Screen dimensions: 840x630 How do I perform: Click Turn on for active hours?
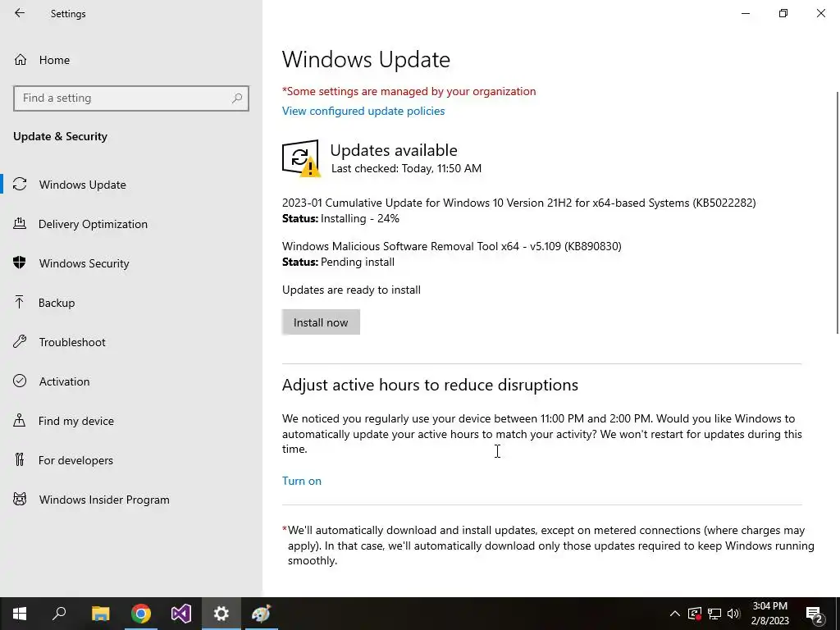(302, 481)
